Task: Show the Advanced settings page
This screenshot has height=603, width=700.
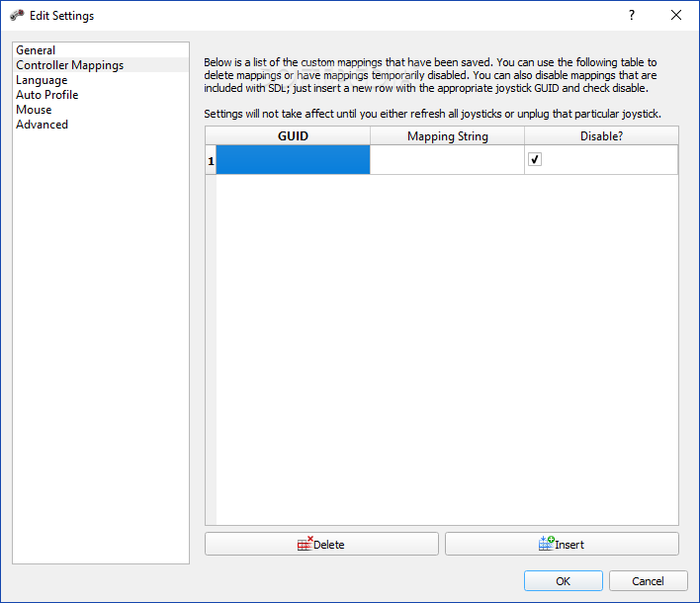Action: (x=101, y=125)
